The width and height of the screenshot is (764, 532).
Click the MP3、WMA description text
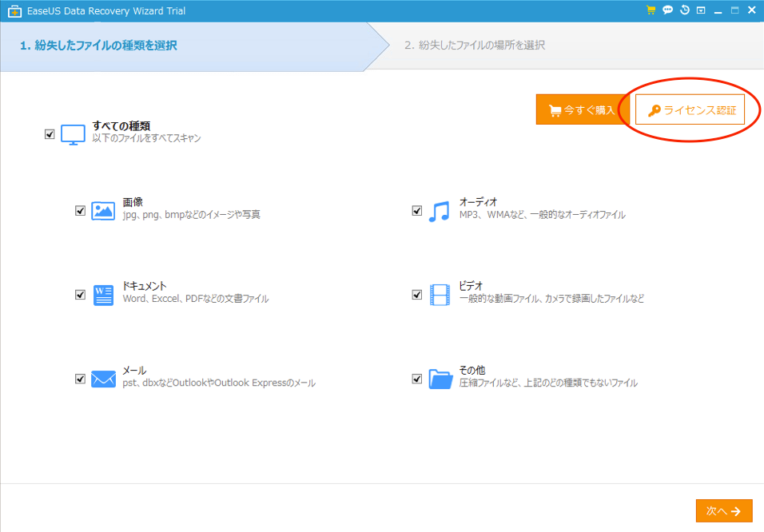(543, 215)
